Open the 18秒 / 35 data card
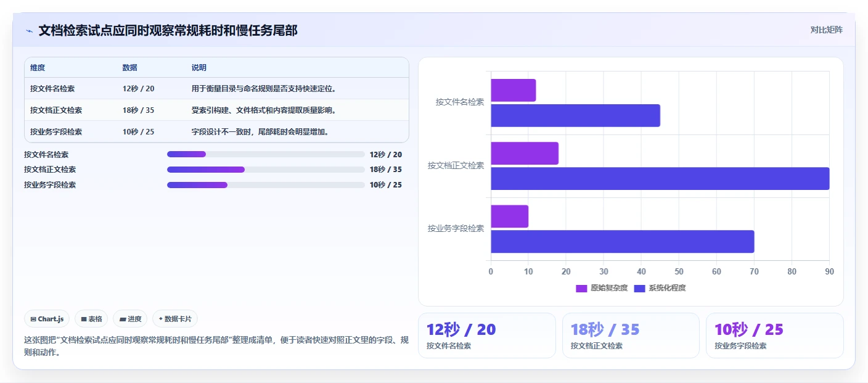The image size is (868, 383). [x=631, y=336]
